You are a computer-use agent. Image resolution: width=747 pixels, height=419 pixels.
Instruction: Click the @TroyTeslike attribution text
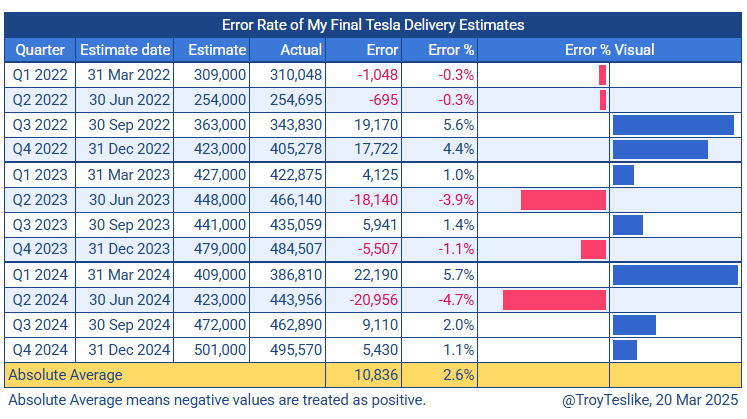648,401
